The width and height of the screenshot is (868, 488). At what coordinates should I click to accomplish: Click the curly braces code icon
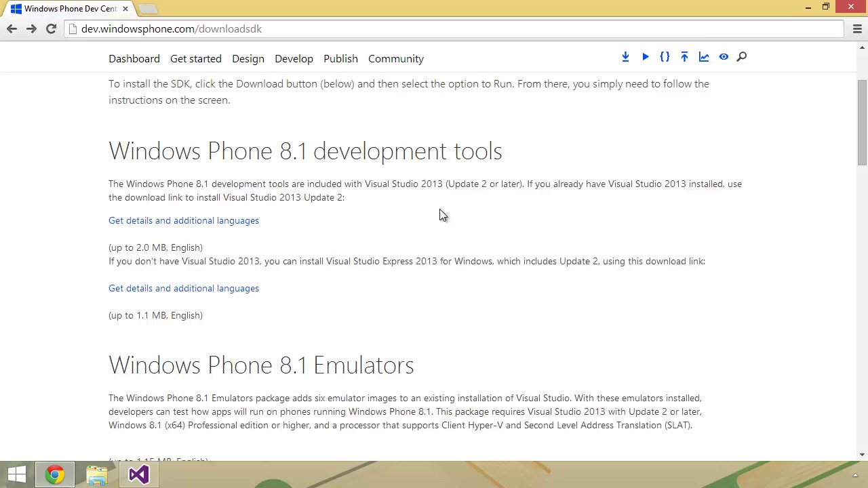pyautogui.click(x=665, y=57)
